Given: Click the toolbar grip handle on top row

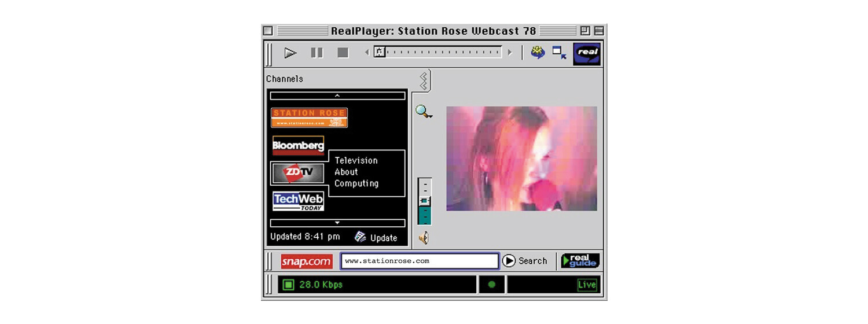Looking at the screenshot, I should [x=270, y=54].
